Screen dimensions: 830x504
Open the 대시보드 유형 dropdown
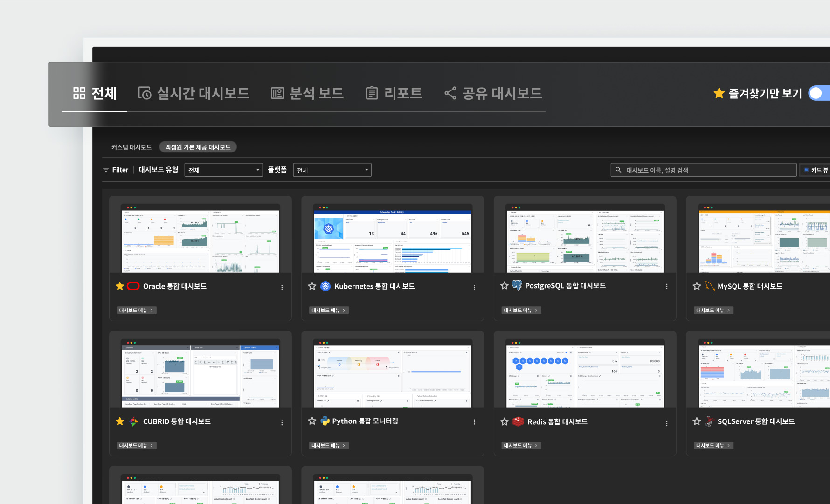223,170
